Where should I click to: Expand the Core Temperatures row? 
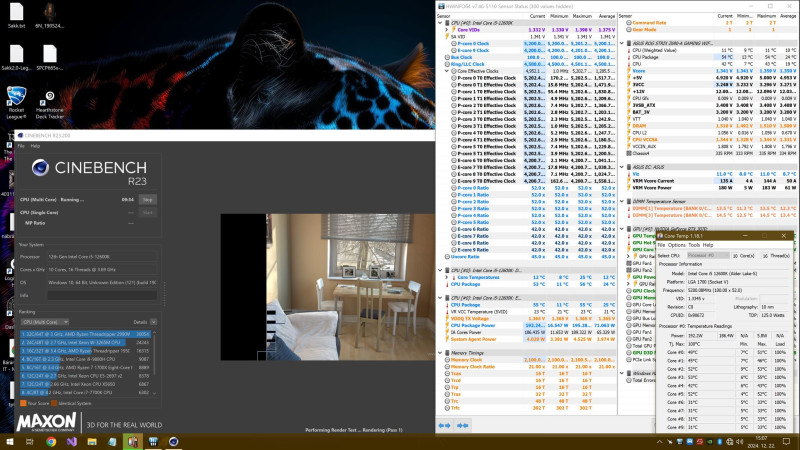pos(446,277)
